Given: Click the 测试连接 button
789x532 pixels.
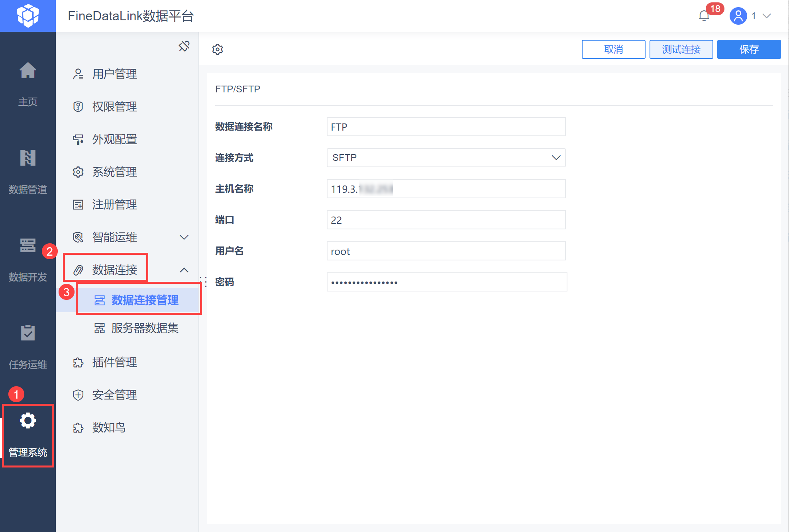Looking at the screenshot, I should point(681,49).
